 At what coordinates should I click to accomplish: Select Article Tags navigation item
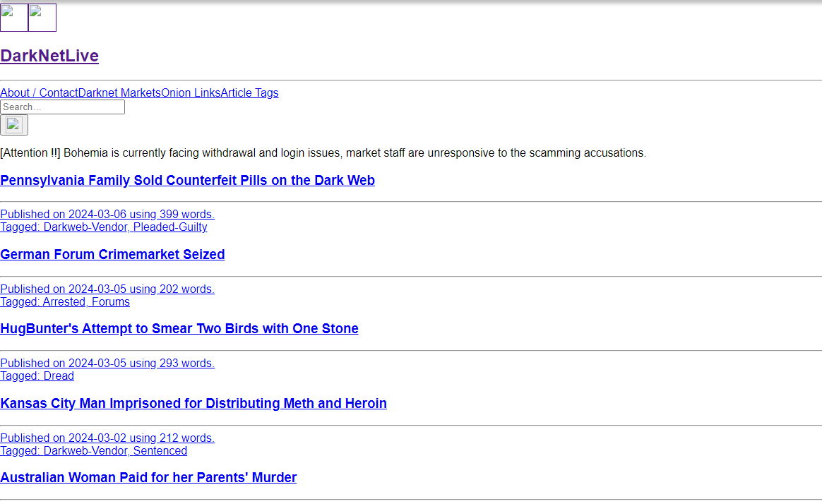coord(249,92)
